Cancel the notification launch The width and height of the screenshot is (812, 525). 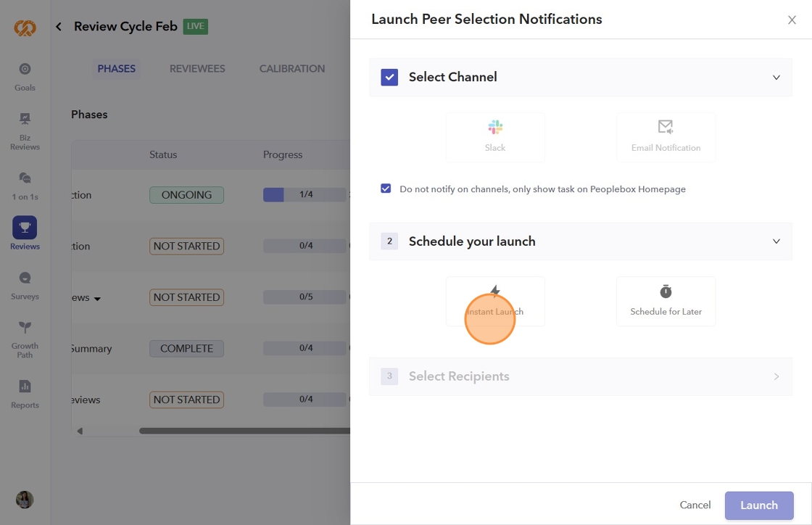tap(695, 505)
